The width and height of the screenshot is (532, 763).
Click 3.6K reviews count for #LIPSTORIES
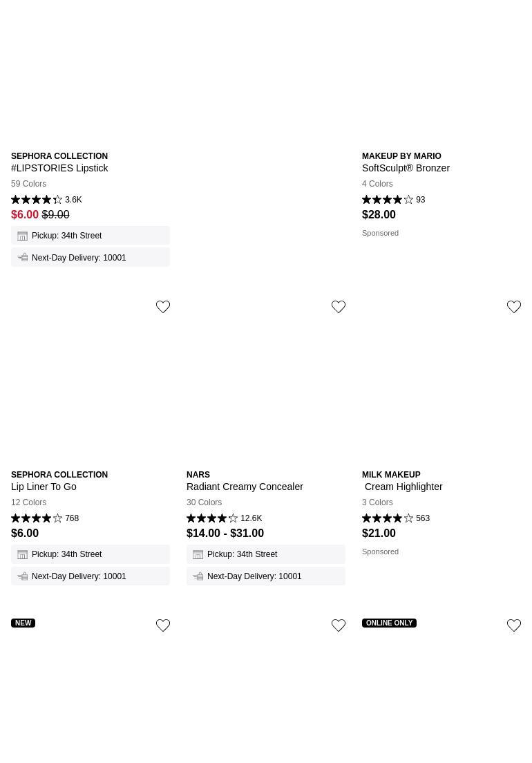(73, 200)
